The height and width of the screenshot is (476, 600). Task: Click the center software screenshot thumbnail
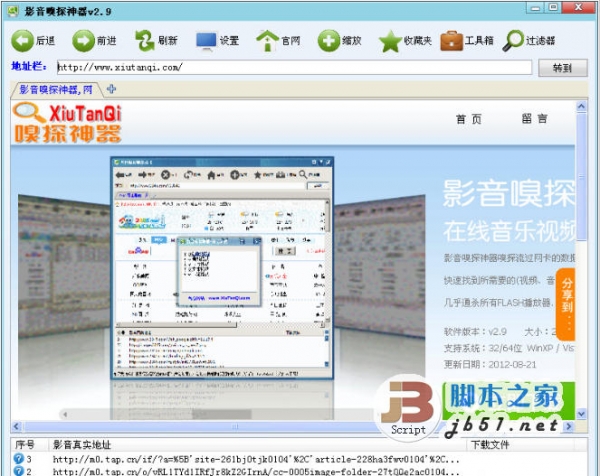point(222,268)
